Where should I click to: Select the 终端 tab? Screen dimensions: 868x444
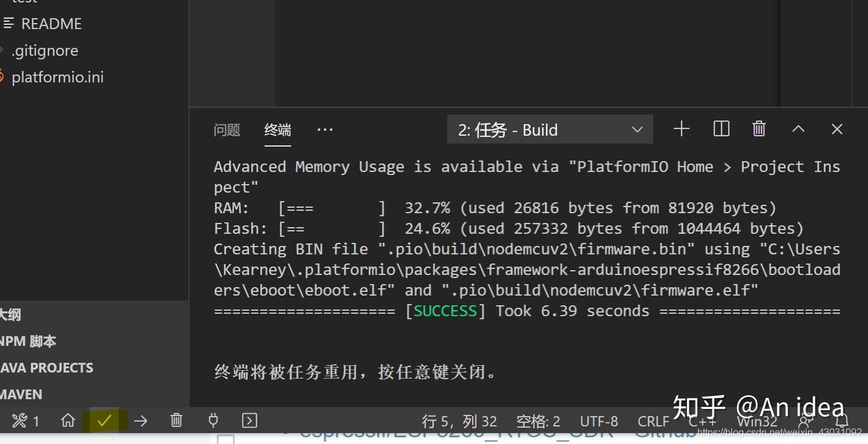[x=277, y=129]
